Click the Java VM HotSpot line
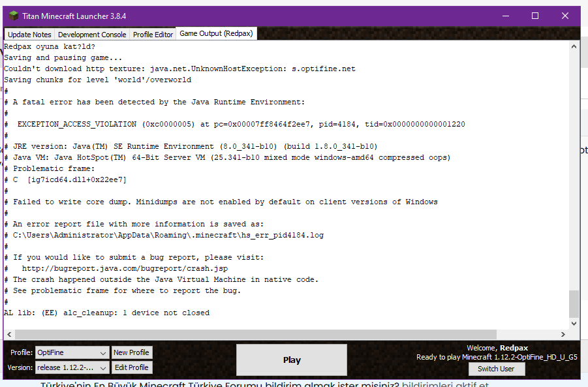The width and height of the screenshot is (588, 387). [x=227, y=157]
